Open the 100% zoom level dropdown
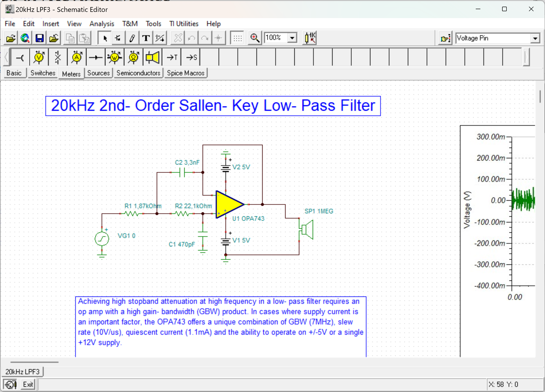545x392 pixels. point(292,38)
